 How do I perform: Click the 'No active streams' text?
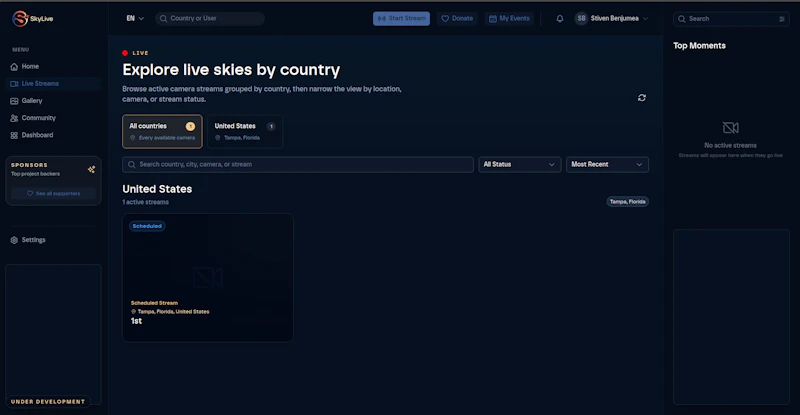point(730,145)
